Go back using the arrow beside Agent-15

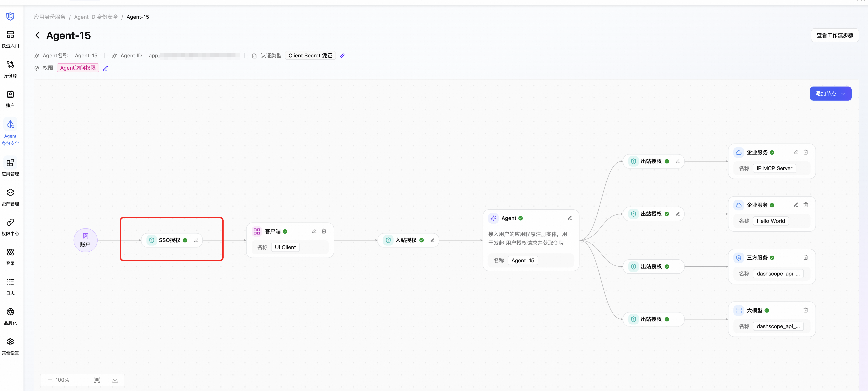tap(38, 35)
